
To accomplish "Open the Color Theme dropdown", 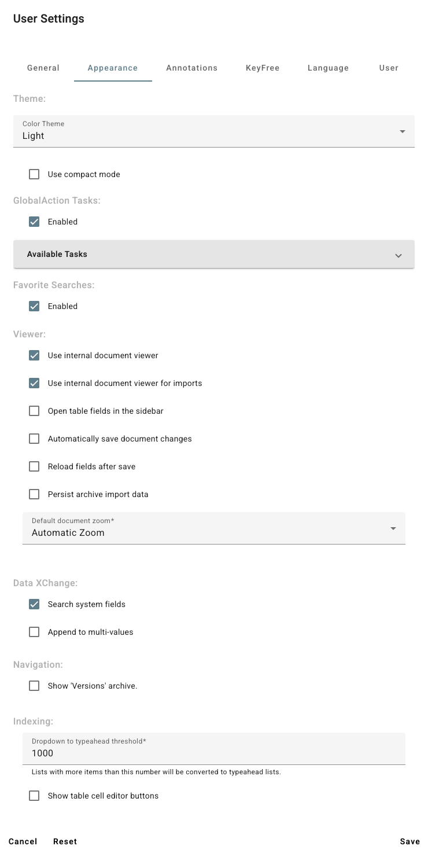I will pos(403,131).
